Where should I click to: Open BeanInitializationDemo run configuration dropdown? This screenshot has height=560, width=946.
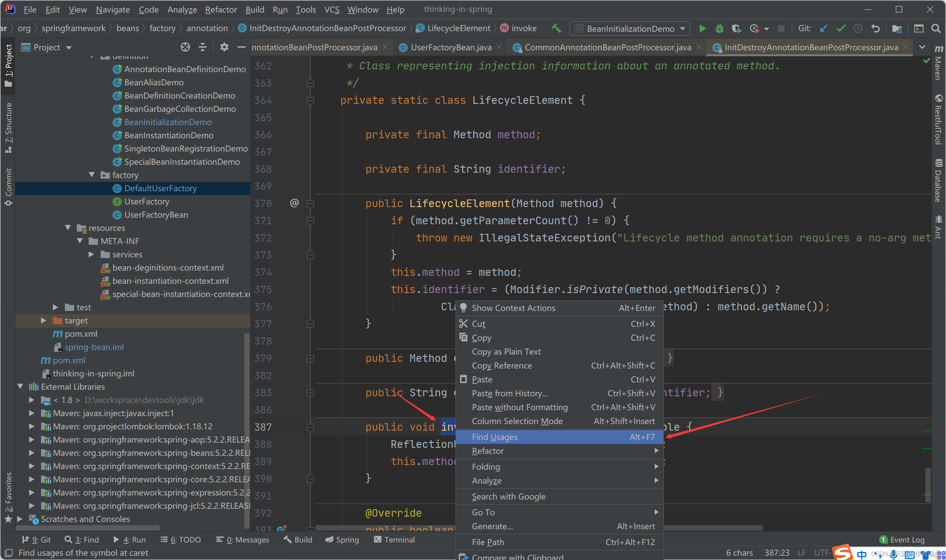(x=631, y=29)
